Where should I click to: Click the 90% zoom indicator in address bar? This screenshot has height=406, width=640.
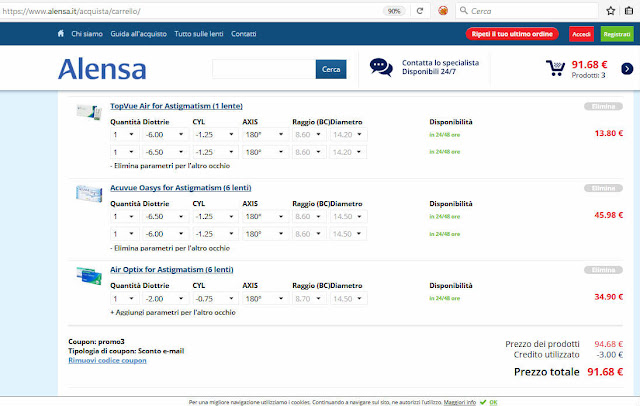tap(394, 11)
